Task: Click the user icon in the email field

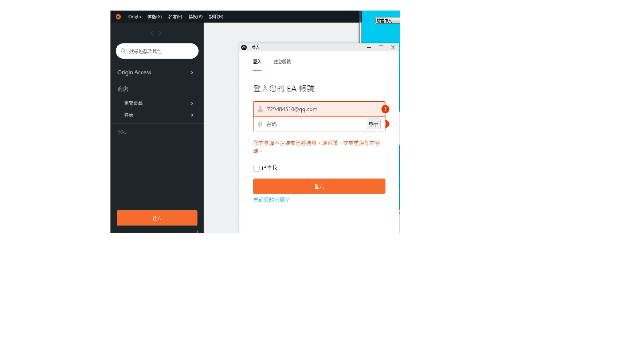Action: click(260, 109)
